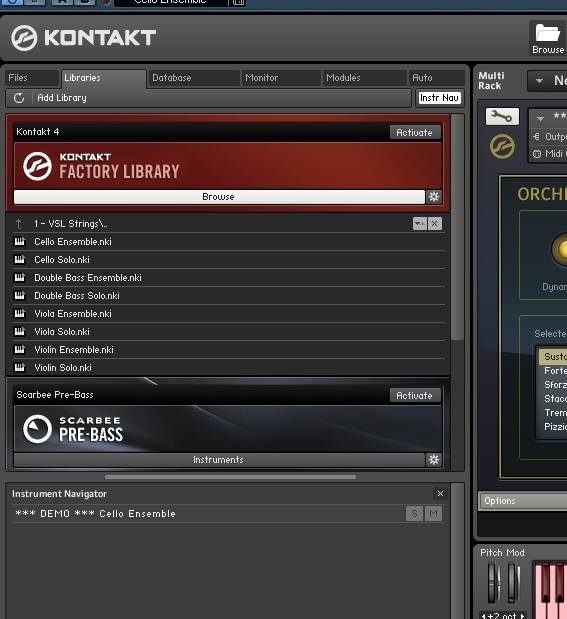This screenshot has width=567, height=619.
Task: Solo the Cello Ensemble instrument
Action: tap(414, 514)
